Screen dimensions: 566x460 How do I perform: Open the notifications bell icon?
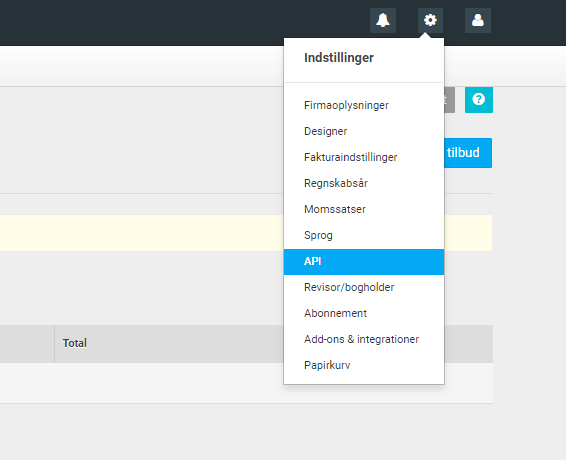pos(383,20)
